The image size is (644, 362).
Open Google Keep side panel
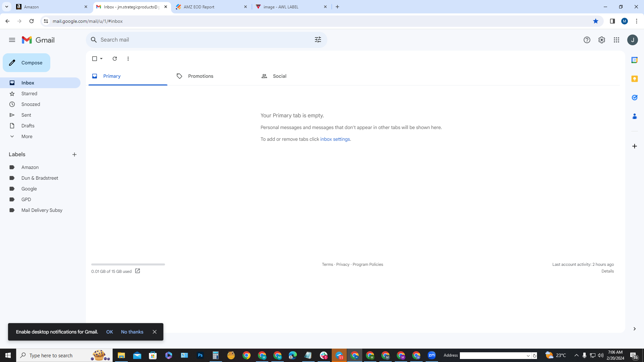[x=635, y=79]
